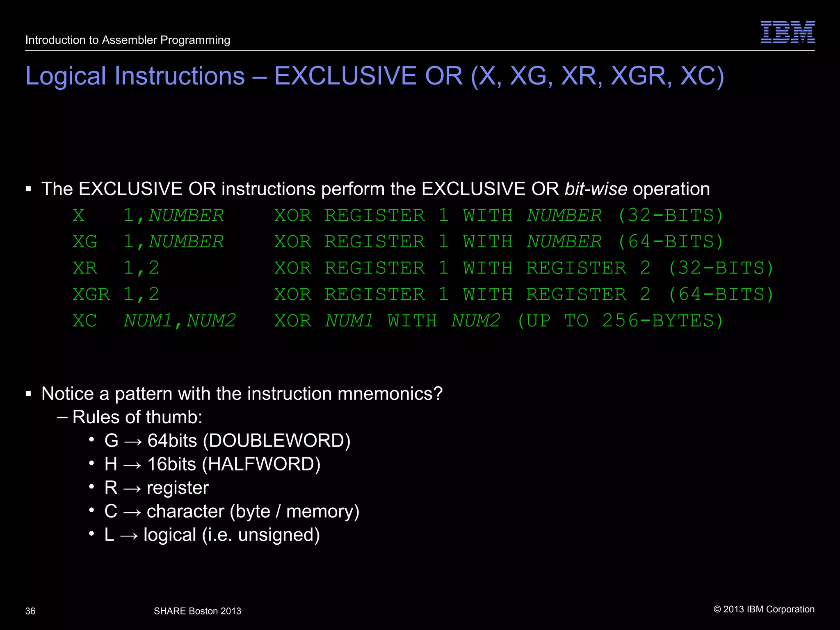Click the slide number 36
This screenshot has height=630, width=840.
30,611
